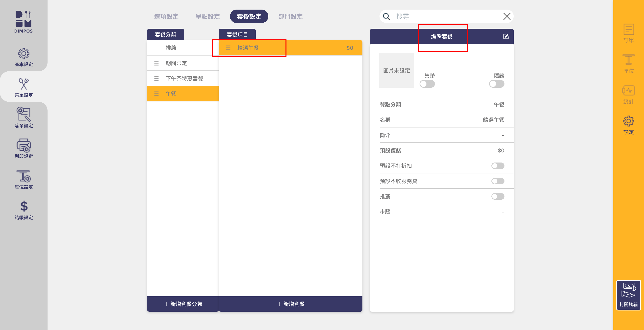Enable 預設不收服務費 switch
644x330 pixels.
[498, 181]
